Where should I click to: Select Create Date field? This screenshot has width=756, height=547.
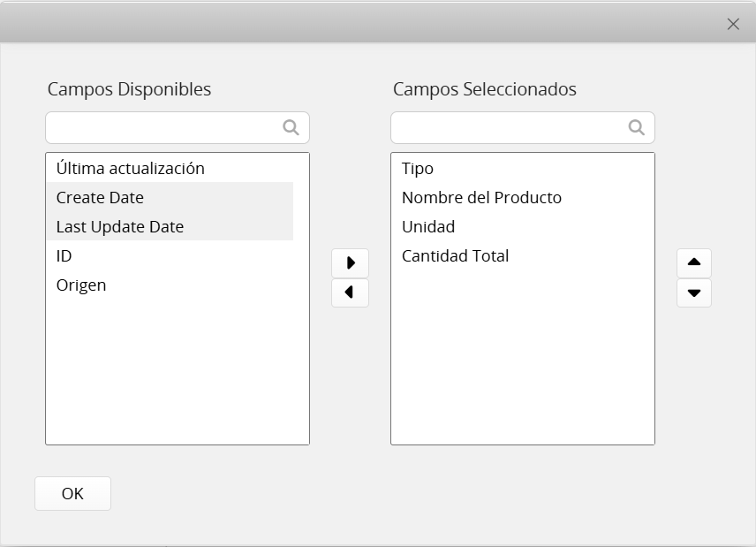click(170, 197)
